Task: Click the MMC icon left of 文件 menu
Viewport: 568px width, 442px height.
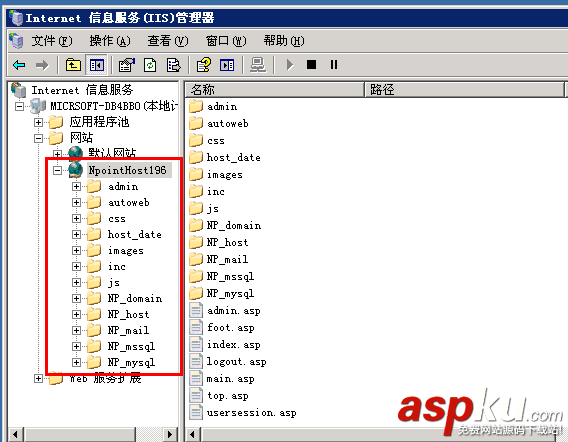Action: [16, 41]
